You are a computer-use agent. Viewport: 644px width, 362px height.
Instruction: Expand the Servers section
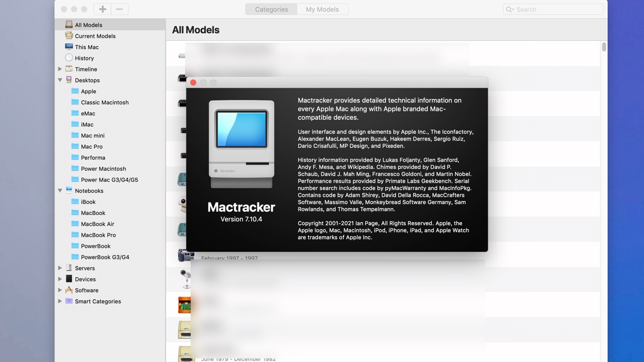60,268
